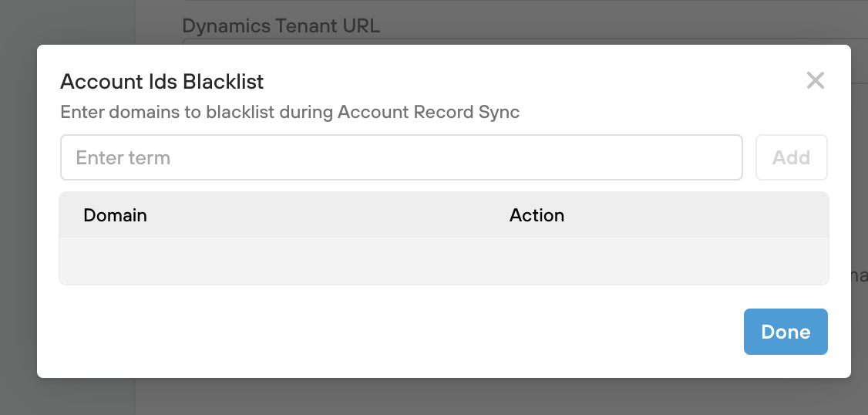The image size is (868, 415).
Task: Click the Account Ids Blacklist title
Action: click(x=162, y=81)
